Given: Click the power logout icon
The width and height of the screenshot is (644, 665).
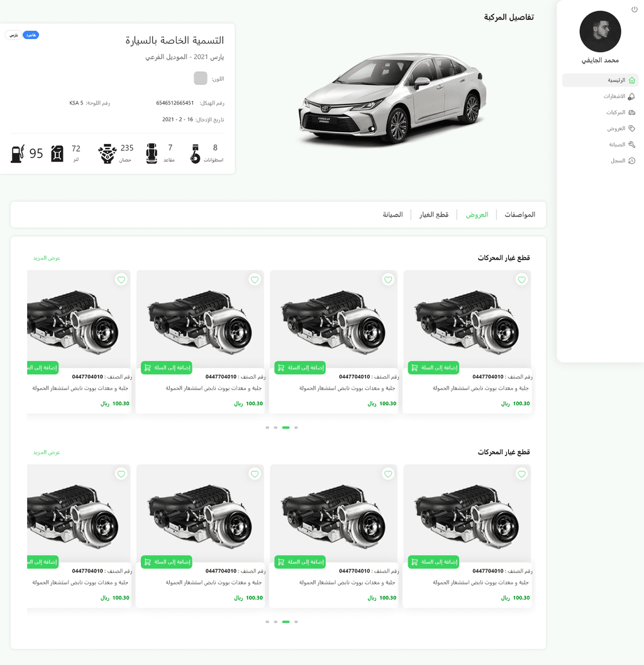Looking at the screenshot, I should click(634, 9).
